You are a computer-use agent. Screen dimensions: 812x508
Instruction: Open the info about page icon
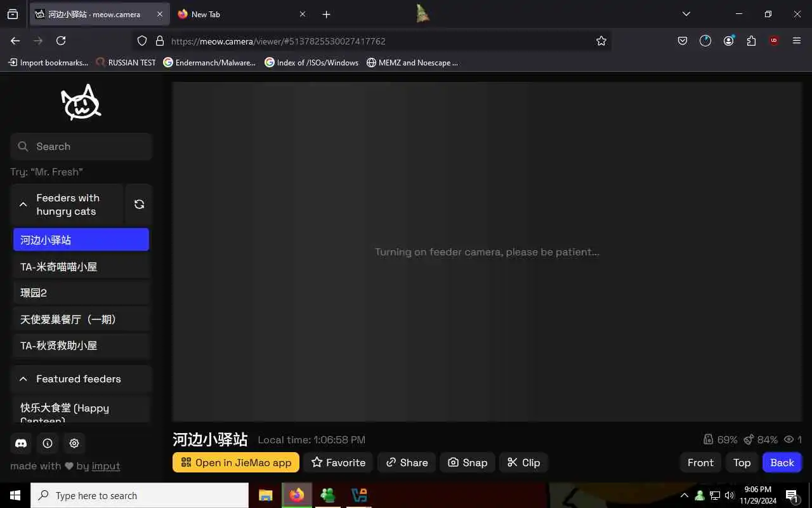[48, 443]
